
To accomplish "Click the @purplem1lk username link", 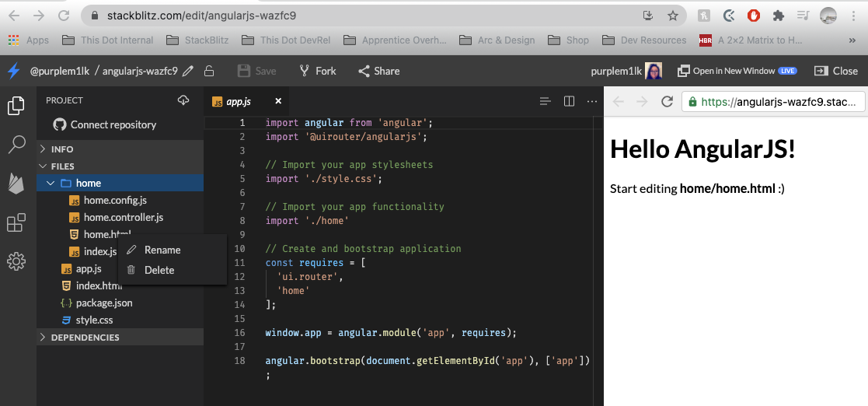I will click(x=60, y=71).
